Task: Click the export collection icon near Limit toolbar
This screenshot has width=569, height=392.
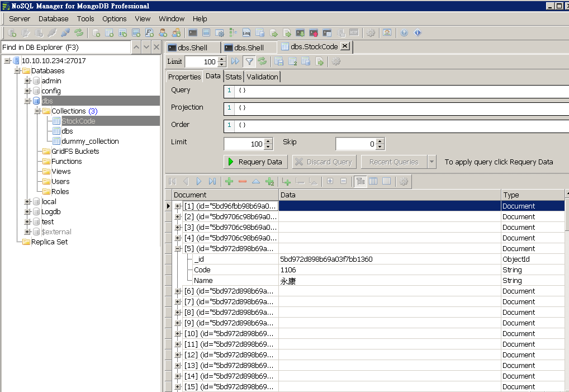Action: (319, 62)
